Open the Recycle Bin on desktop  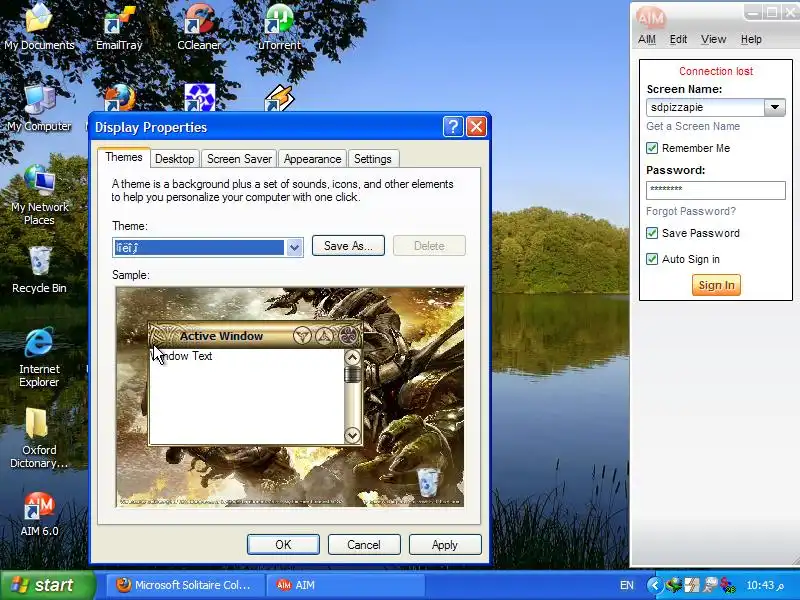[39, 270]
